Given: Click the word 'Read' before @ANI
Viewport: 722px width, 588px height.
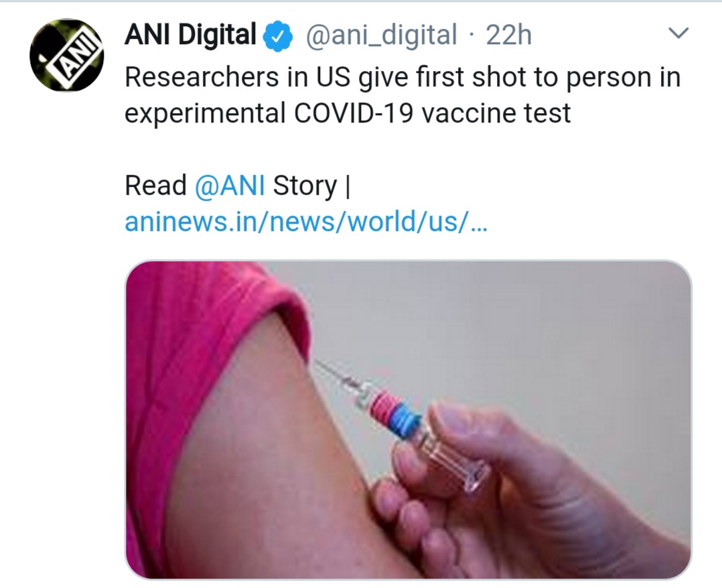Looking at the screenshot, I should [155, 186].
